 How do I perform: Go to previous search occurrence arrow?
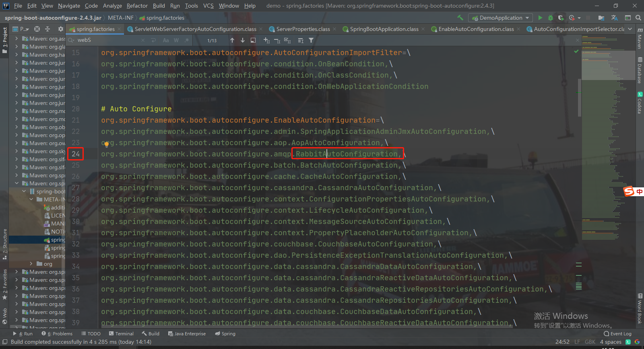click(x=232, y=40)
